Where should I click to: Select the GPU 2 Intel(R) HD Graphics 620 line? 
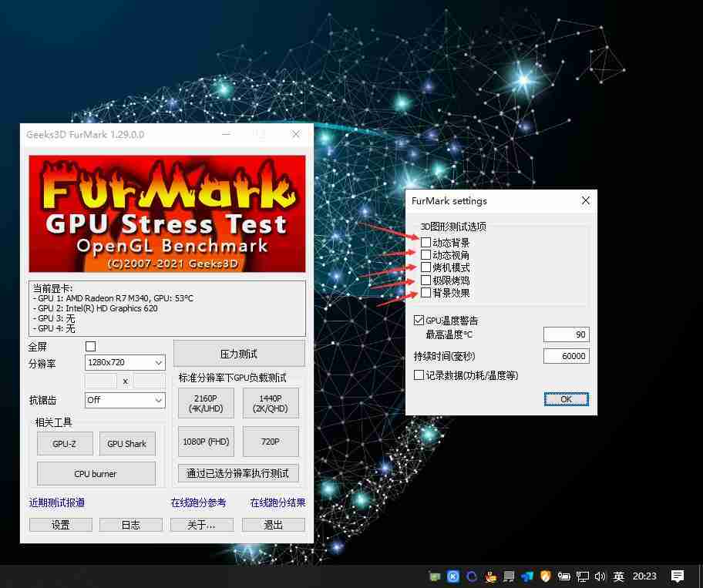(95, 308)
